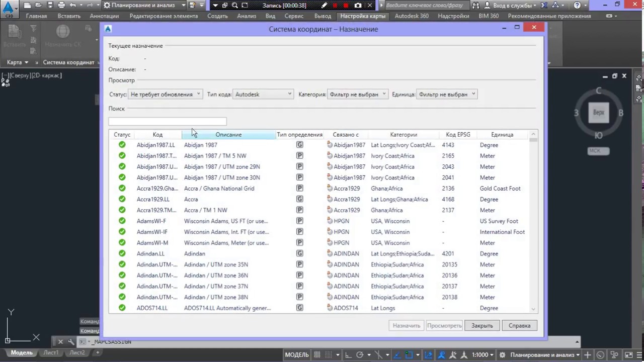Toggle grid display in status bar
Viewport: 644px width, 362px height.
(318, 355)
